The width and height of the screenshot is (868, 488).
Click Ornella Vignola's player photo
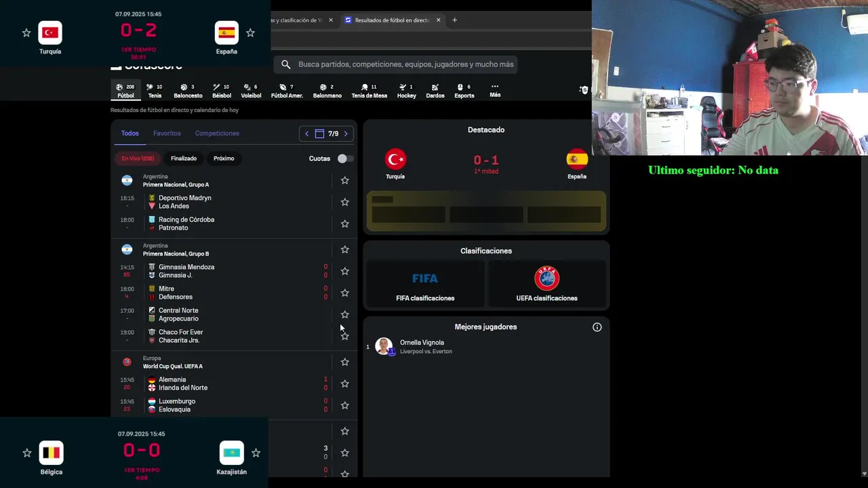pos(384,346)
